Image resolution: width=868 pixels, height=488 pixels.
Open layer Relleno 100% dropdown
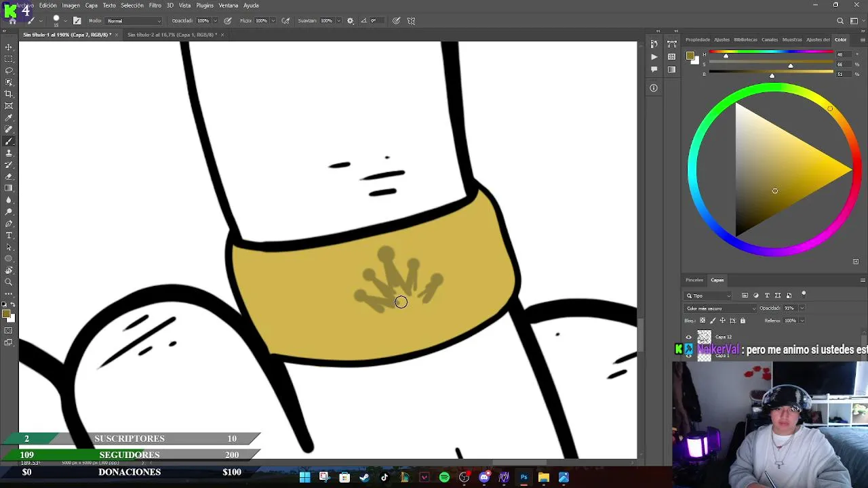point(802,321)
